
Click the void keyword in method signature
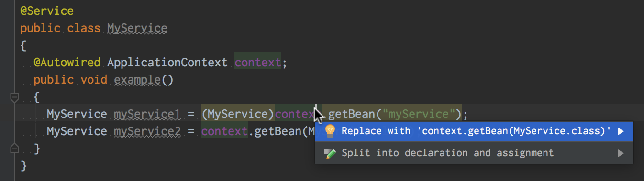coord(94,79)
